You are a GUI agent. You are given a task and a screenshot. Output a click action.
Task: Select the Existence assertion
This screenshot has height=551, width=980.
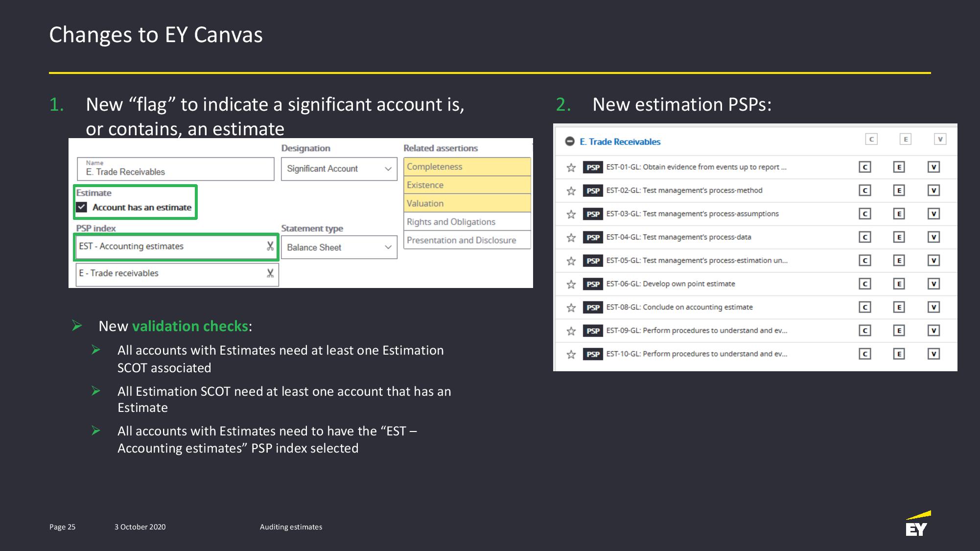coord(467,185)
